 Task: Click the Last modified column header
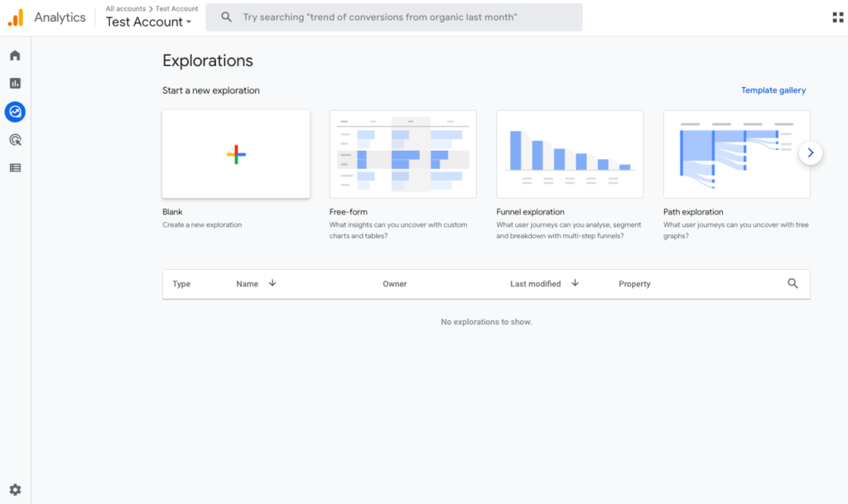point(536,284)
